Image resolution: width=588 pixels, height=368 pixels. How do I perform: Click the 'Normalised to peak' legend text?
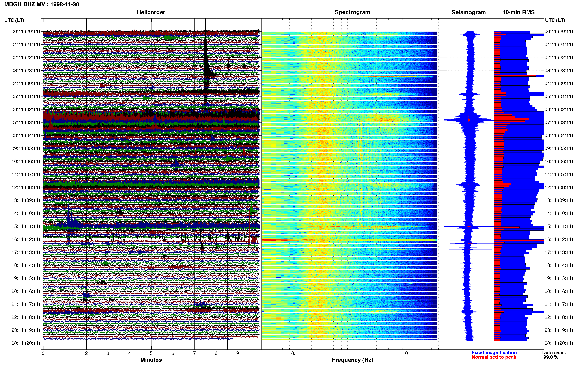click(x=494, y=357)
